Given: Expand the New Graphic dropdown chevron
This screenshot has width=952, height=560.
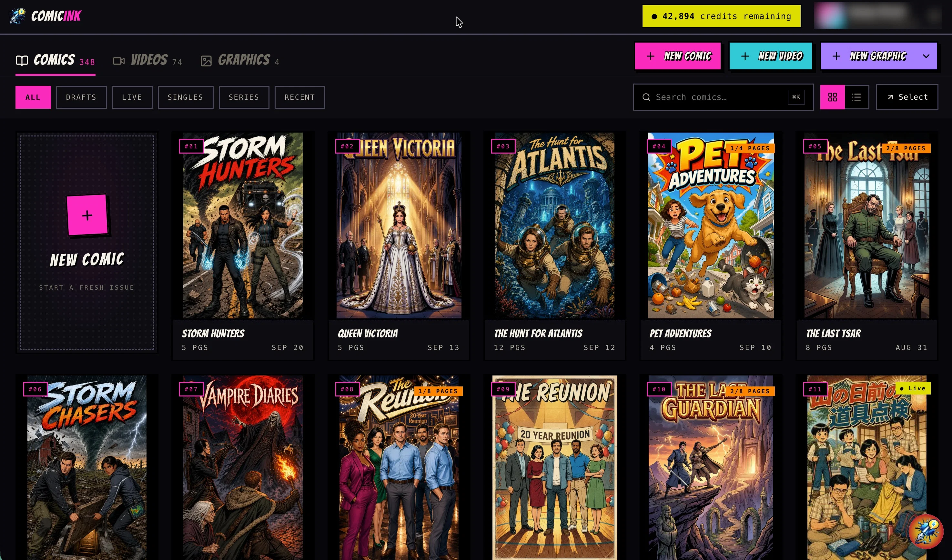Looking at the screenshot, I should coord(926,56).
